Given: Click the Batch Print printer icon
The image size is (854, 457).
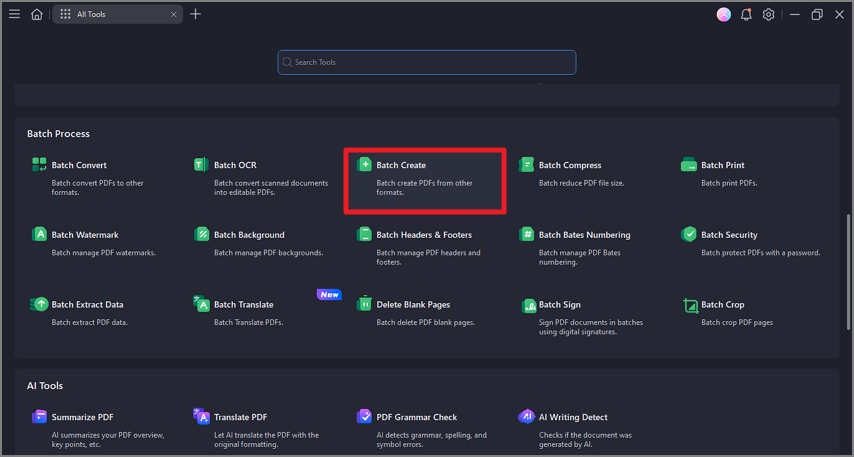Looking at the screenshot, I should point(688,164).
